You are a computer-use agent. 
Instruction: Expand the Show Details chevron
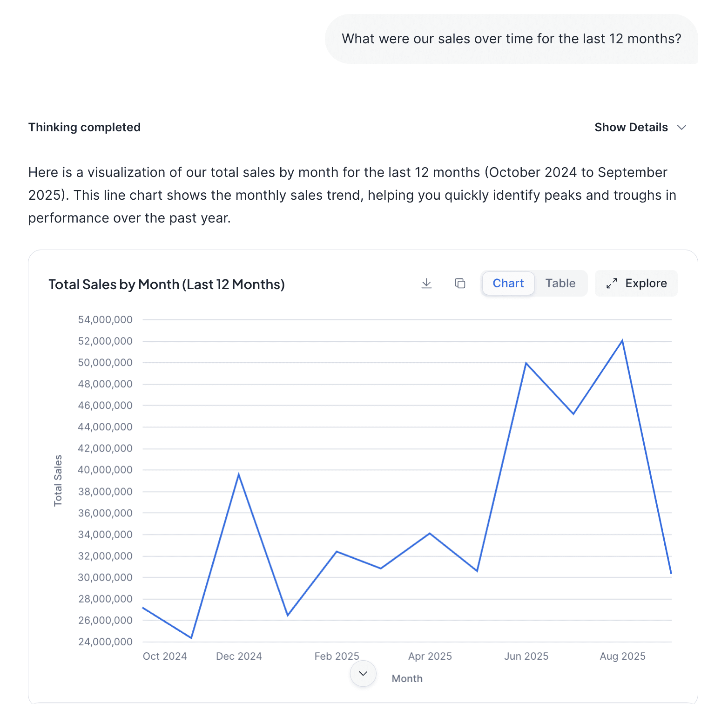point(682,128)
